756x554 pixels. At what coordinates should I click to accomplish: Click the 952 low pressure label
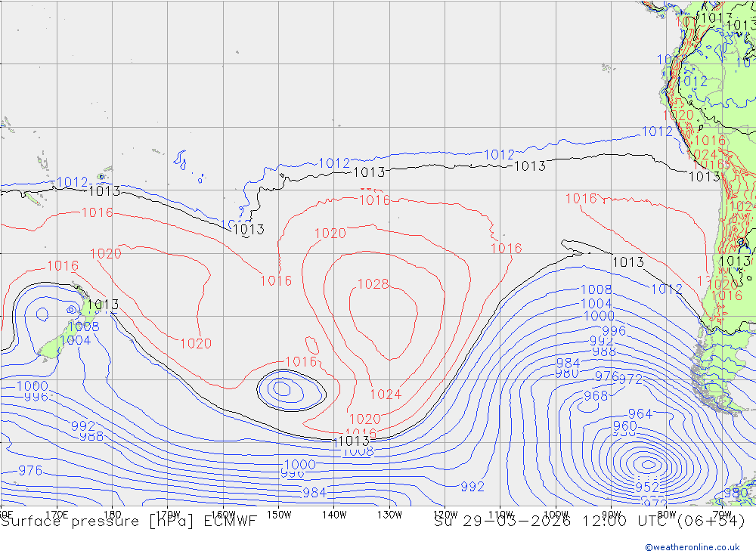[647, 487]
